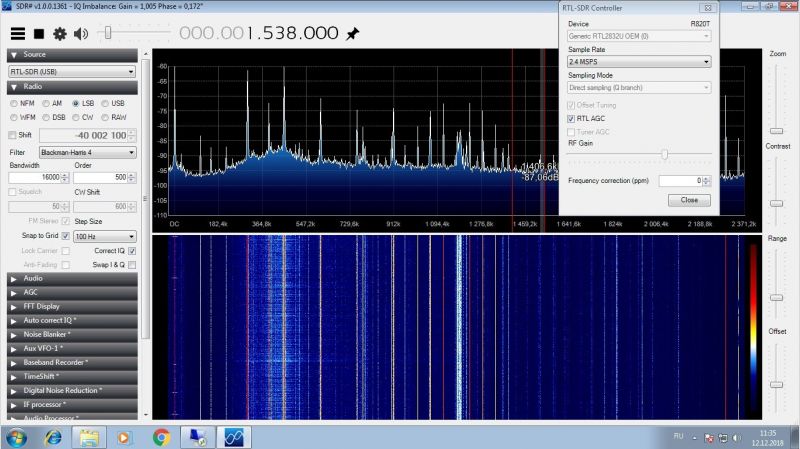Viewport: 800px width, 449px height.
Task: Click the left panel vertical scrollbar
Action: pos(145,199)
